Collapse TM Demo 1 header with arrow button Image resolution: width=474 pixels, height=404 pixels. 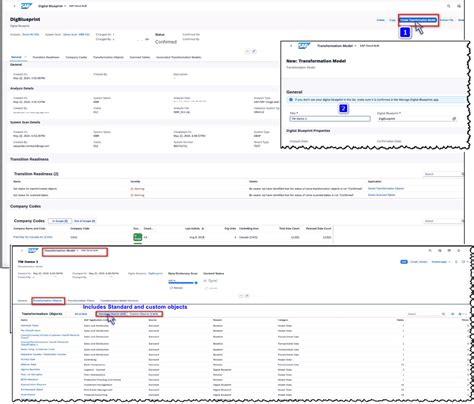tap(241, 295)
